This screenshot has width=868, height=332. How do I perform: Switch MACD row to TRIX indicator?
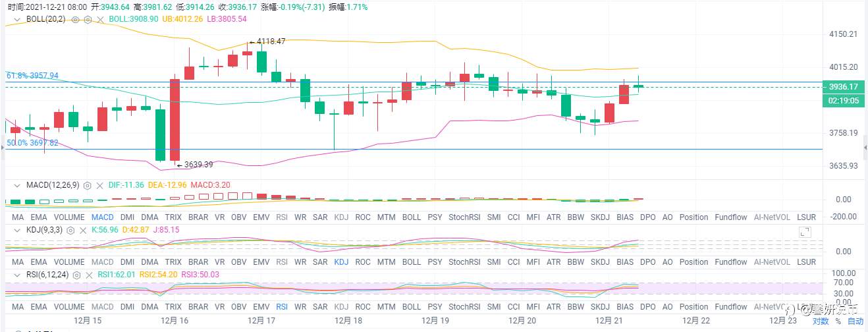(173, 217)
